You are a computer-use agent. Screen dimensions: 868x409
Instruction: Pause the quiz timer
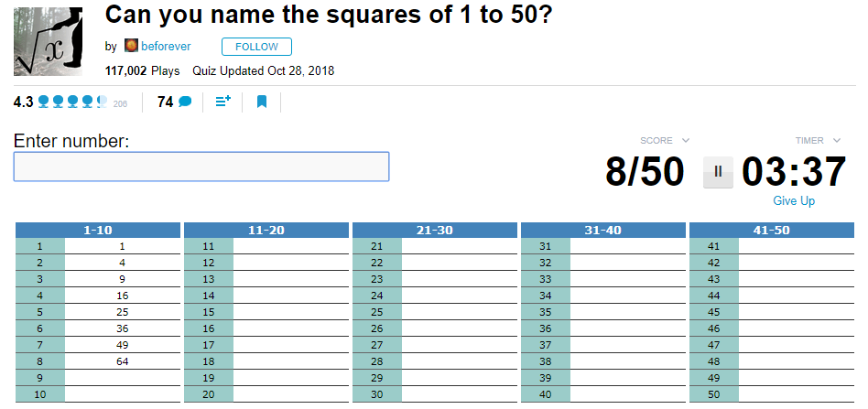[x=718, y=172]
